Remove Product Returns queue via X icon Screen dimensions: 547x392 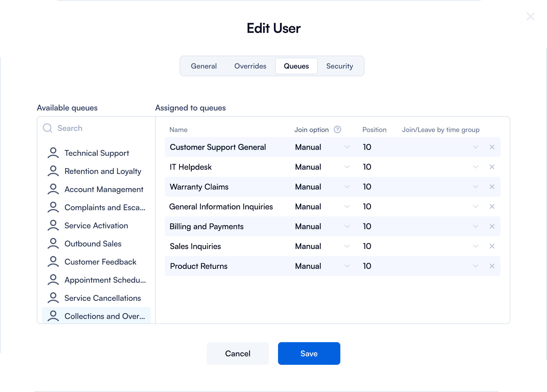point(492,266)
